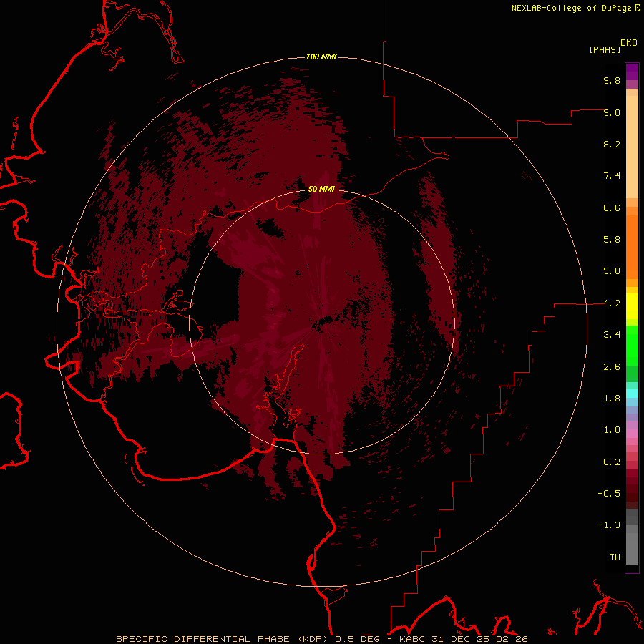Click the yellow segment of the color bar

632,306
